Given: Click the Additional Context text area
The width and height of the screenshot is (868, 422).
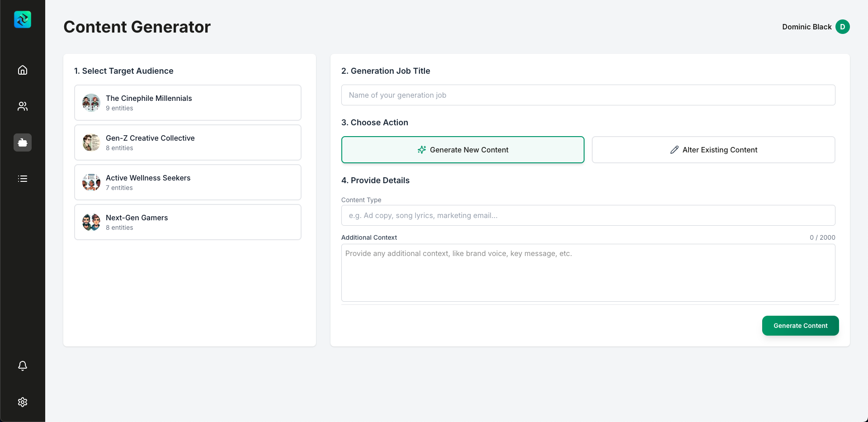Looking at the screenshot, I should tap(588, 273).
